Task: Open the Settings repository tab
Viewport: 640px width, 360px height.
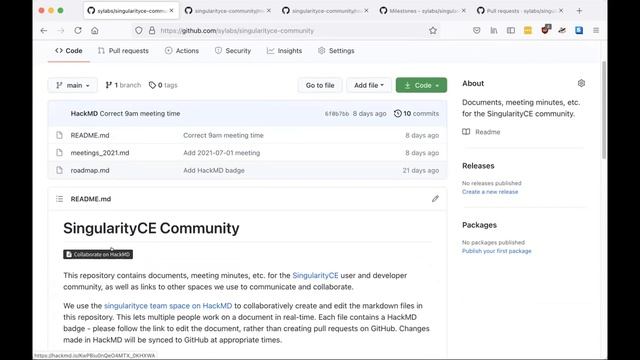Action: 336,51
